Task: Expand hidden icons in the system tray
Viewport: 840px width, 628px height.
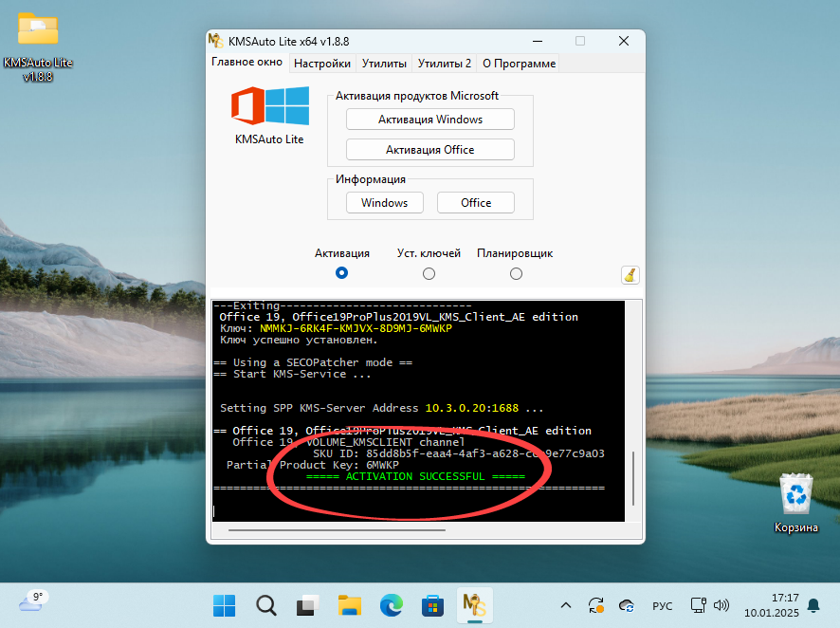Action: (x=566, y=605)
